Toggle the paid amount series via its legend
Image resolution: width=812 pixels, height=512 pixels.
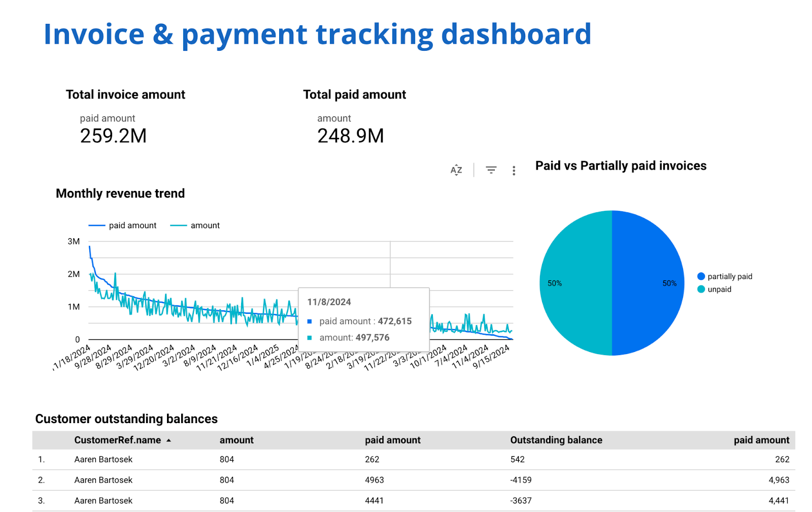[x=132, y=225]
